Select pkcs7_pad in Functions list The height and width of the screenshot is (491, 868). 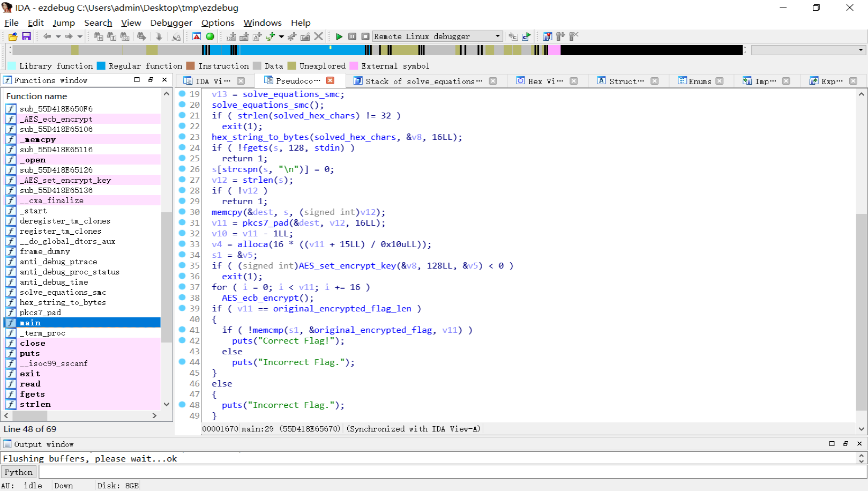pos(83,313)
